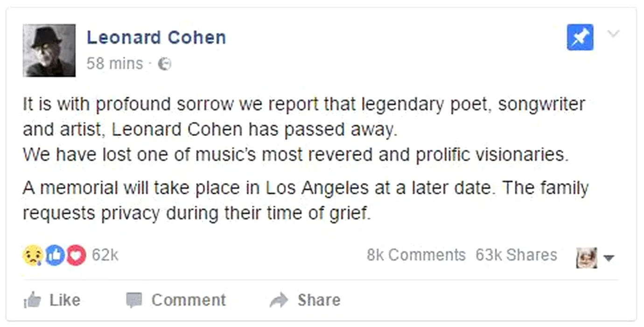Open the post options chevron menu
This screenshot has width=644, height=327.
pos(613,34)
